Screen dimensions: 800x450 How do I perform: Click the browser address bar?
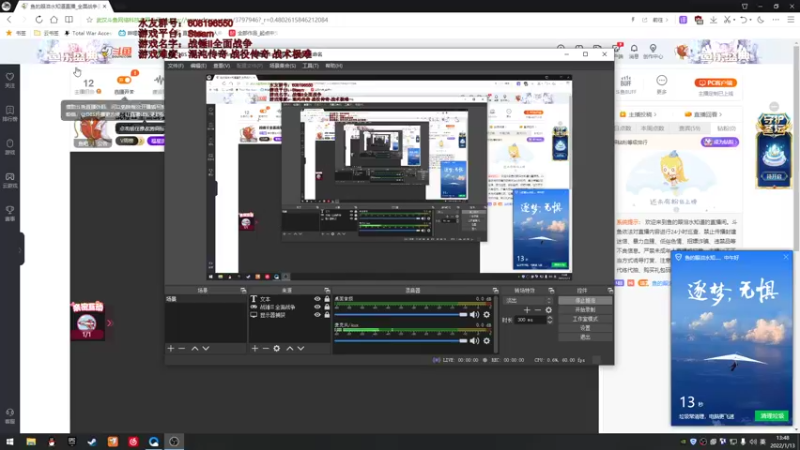[x=357, y=19]
